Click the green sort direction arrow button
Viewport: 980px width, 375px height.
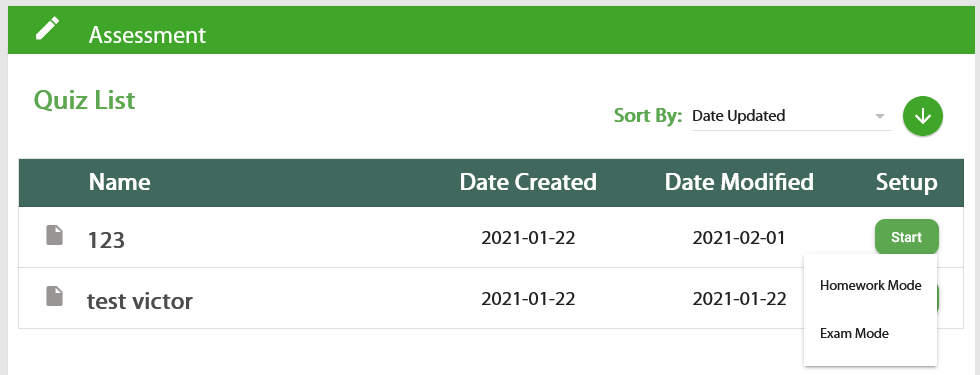click(x=922, y=116)
